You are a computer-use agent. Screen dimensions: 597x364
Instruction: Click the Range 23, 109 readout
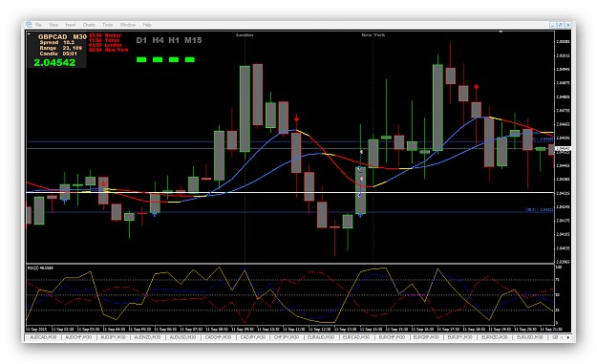pos(60,48)
